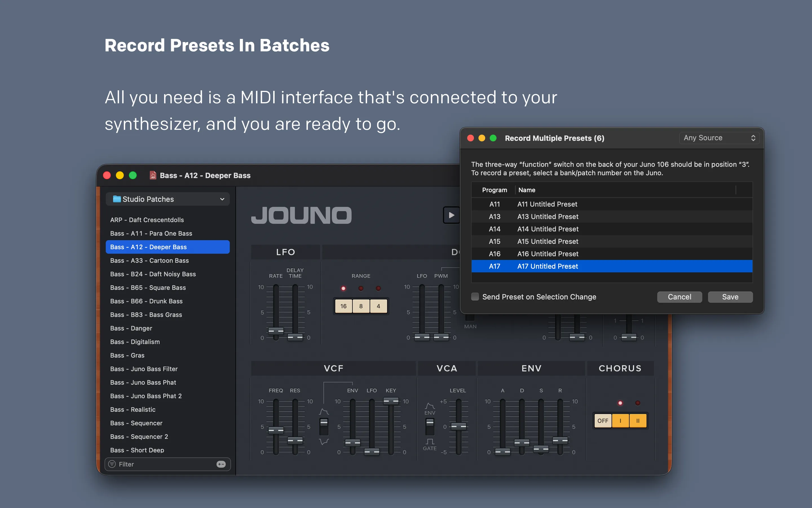
Task: Select Bass - Short Deep patch
Action: [x=168, y=450]
